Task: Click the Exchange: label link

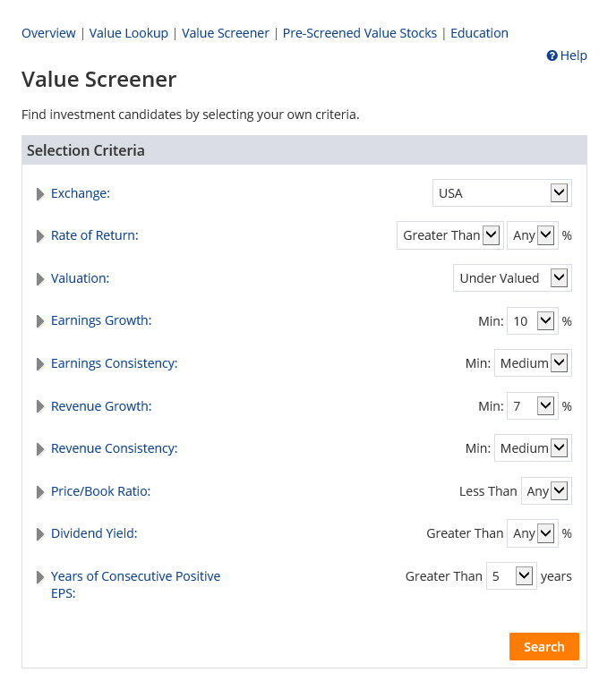Action: [81, 193]
